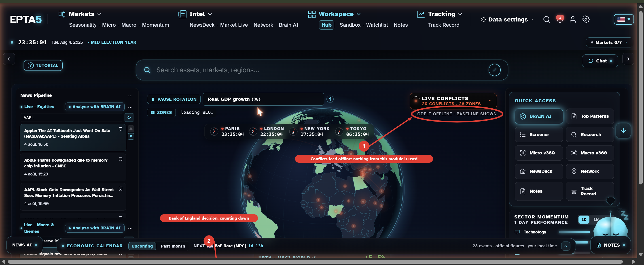Select Upcoming in Economic Calendar
The image size is (644, 265).
(142, 246)
